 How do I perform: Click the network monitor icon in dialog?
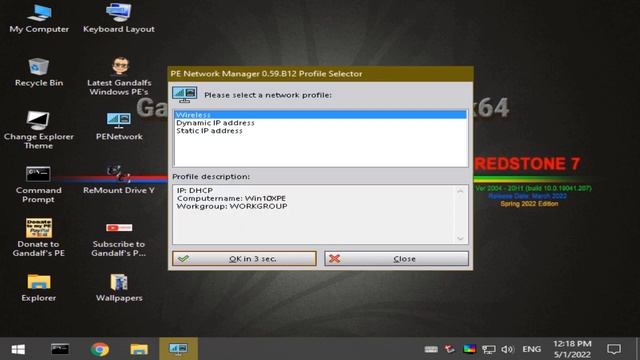tap(184, 95)
